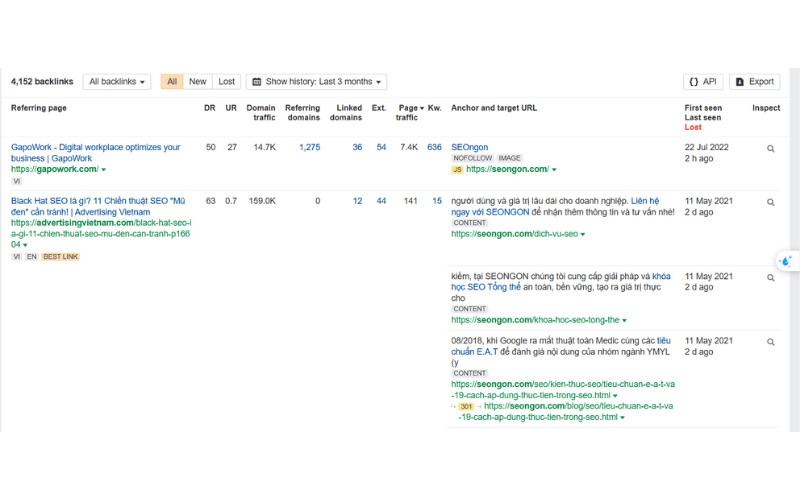Click the NOFOLLOW tag
The height and width of the screenshot is (500, 800).
point(472,158)
